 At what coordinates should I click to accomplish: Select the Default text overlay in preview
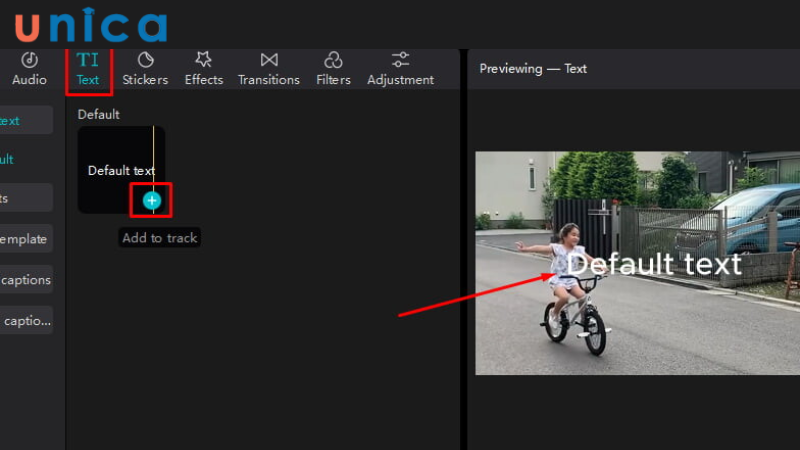[654, 264]
